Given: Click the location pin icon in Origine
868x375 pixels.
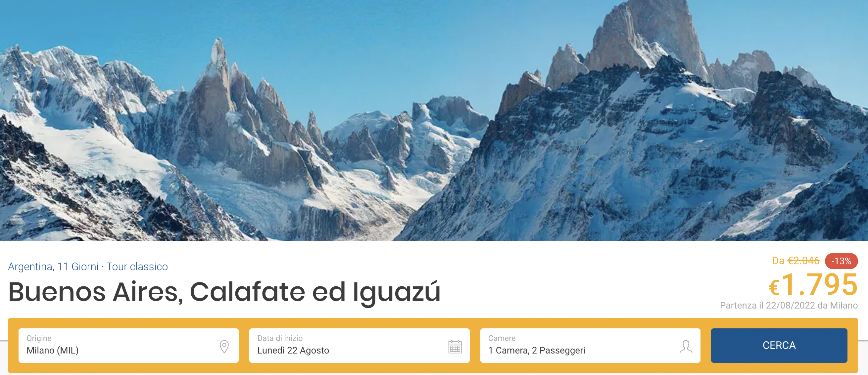Looking at the screenshot, I should coord(224,346).
